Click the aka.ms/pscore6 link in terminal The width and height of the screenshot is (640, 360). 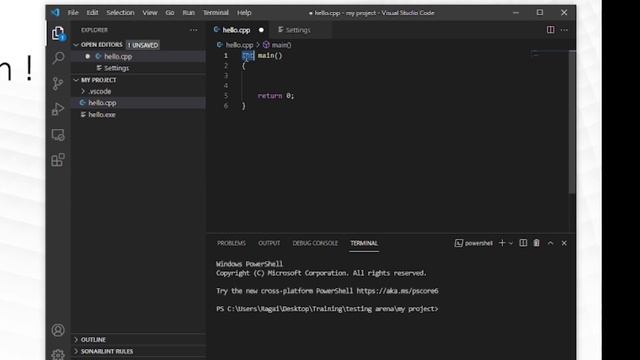397,291
